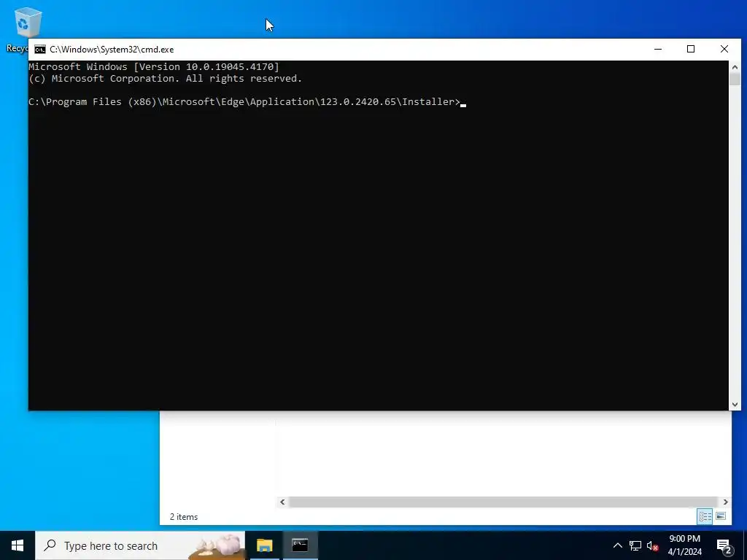
Task: Click the muted volume tray icon
Action: [x=653, y=545]
